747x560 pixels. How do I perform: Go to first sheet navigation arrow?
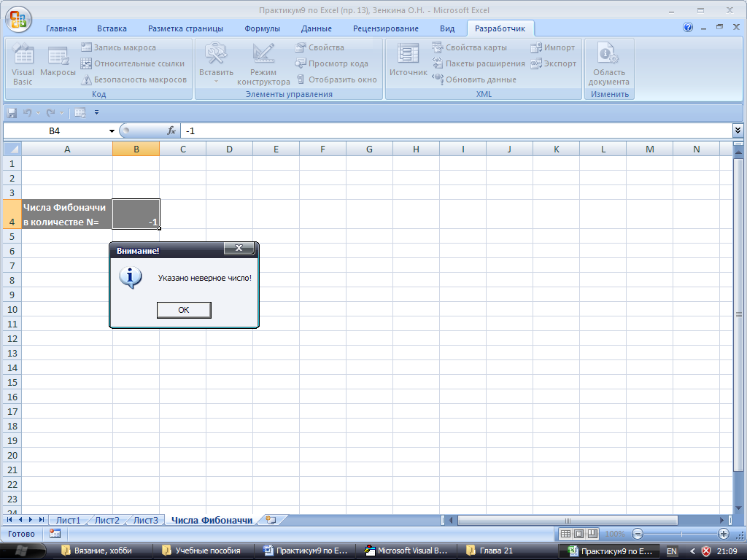click(x=9, y=519)
